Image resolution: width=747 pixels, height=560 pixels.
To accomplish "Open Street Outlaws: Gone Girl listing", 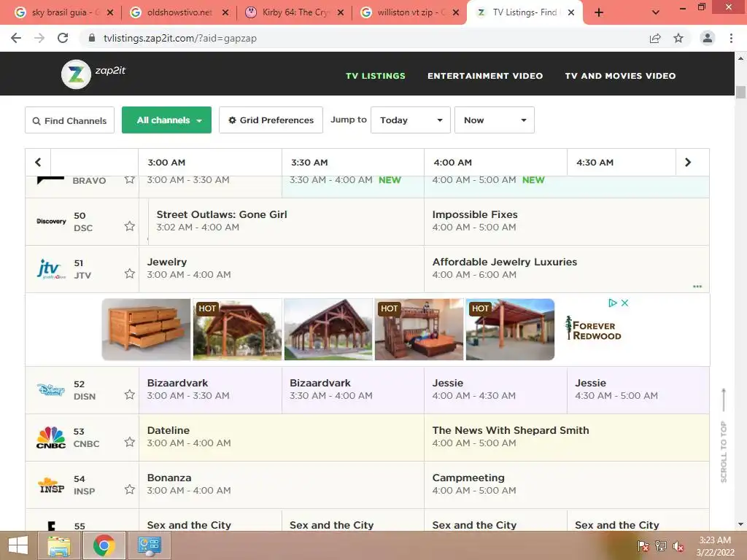I will coord(286,222).
